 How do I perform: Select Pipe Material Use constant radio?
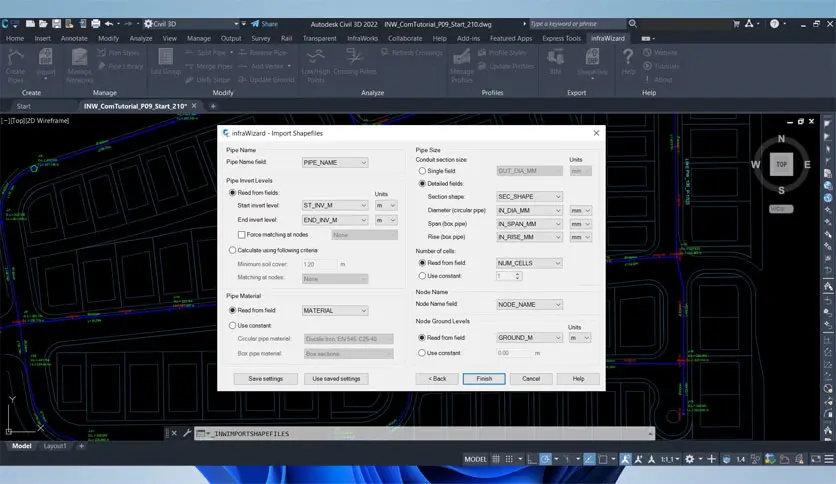tap(232, 325)
